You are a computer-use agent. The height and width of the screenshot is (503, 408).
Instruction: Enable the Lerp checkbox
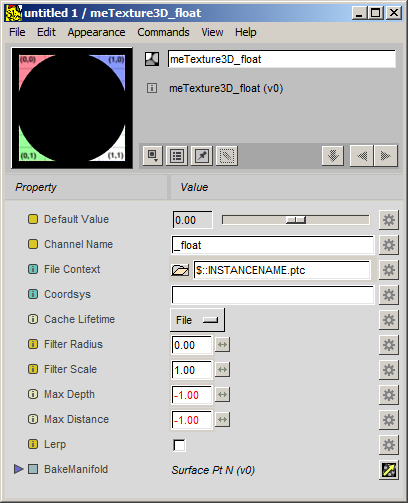pyautogui.click(x=179, y=445)
